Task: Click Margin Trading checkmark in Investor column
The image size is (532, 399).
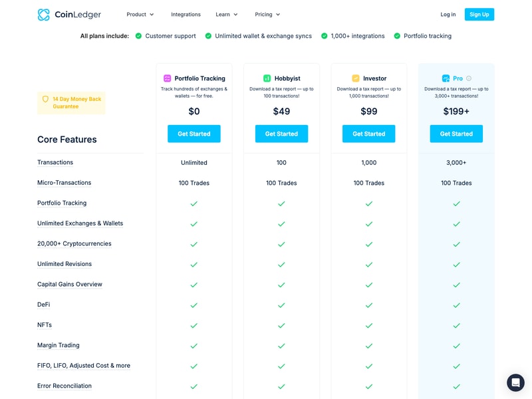Action: pos(369,346)
